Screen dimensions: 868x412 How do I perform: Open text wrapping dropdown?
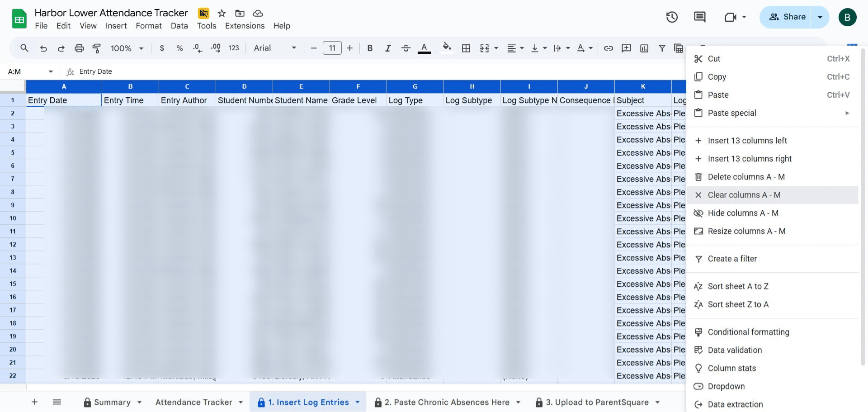tap(561, 48)
